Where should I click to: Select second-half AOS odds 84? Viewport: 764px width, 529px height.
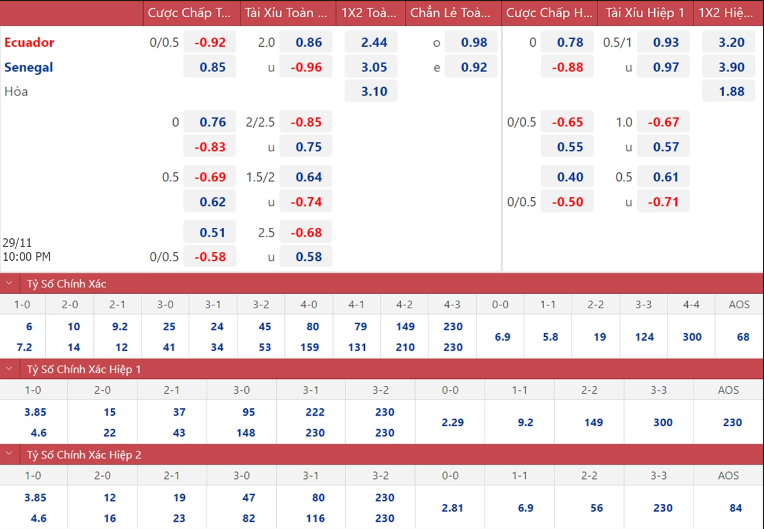coord(734,508)
